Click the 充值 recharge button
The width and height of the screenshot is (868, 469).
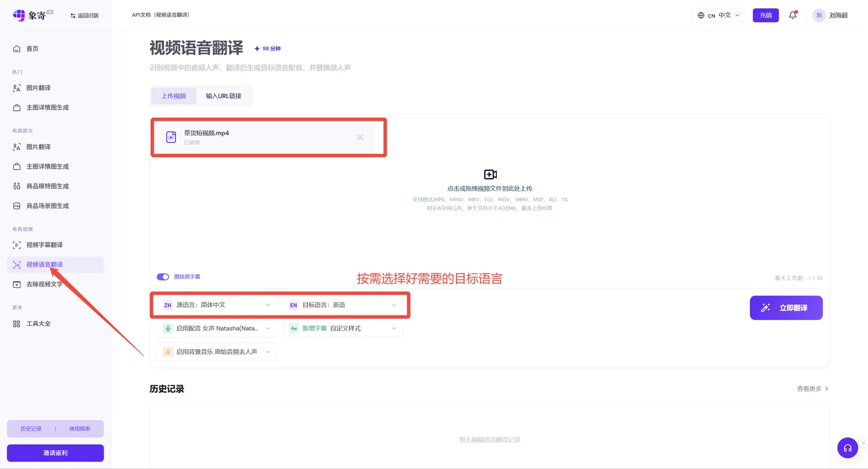[x=765, y=15]
